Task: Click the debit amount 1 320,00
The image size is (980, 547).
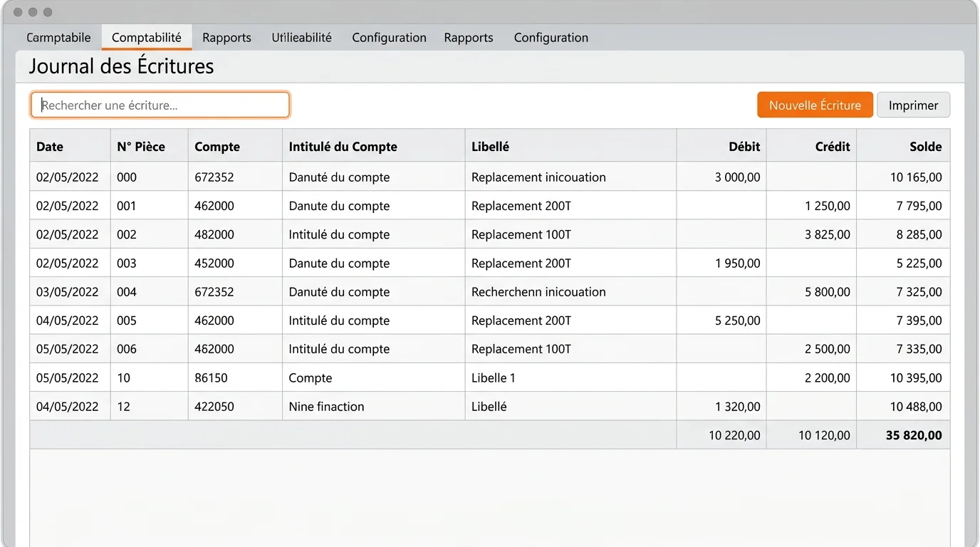Action: tap(738, 406)
